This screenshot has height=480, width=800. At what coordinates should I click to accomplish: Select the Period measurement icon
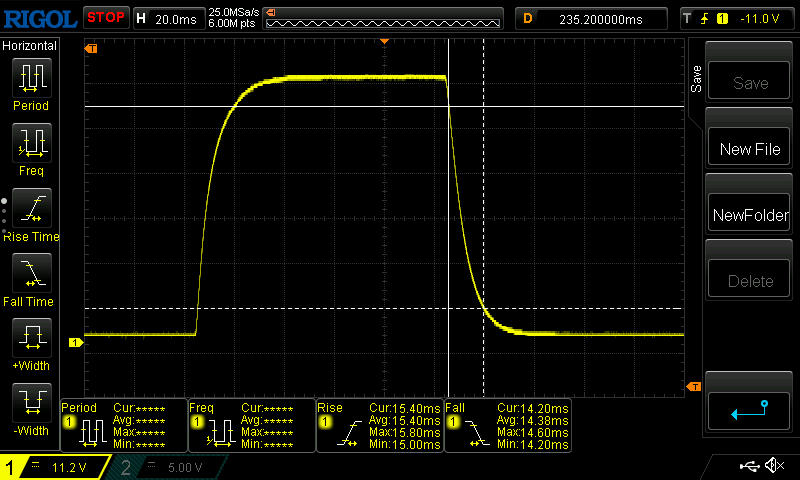pyautogui.click(x=30, y=79)
